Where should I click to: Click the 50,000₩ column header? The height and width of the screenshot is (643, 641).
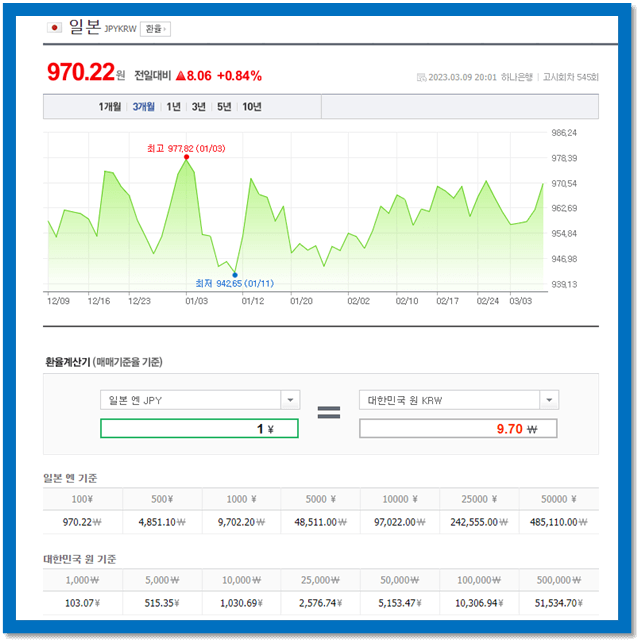[x=400, y=580]
